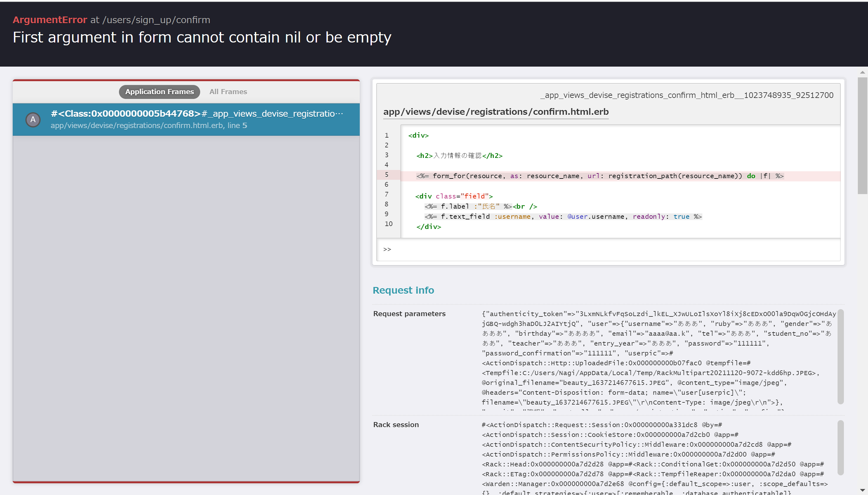Click the page scrollbar up arrow
Screen dimensions: 868x495
(862, 72)
